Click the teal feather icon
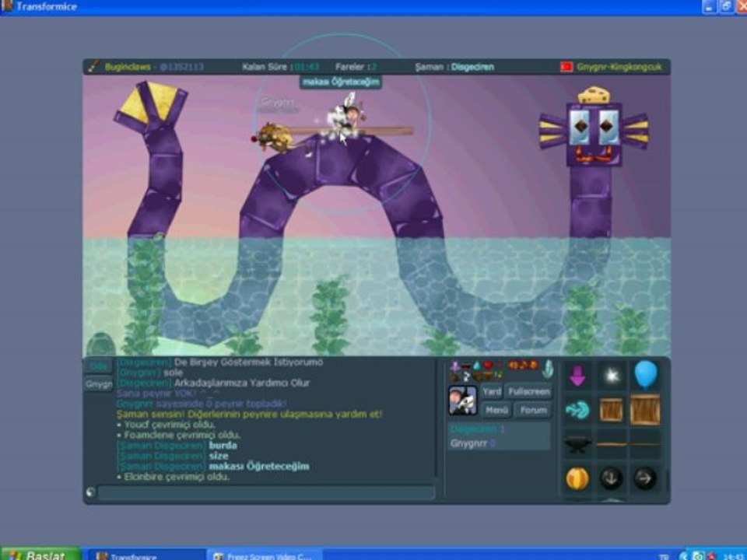This screenshot has height=560, width=747. click(548, 369)
